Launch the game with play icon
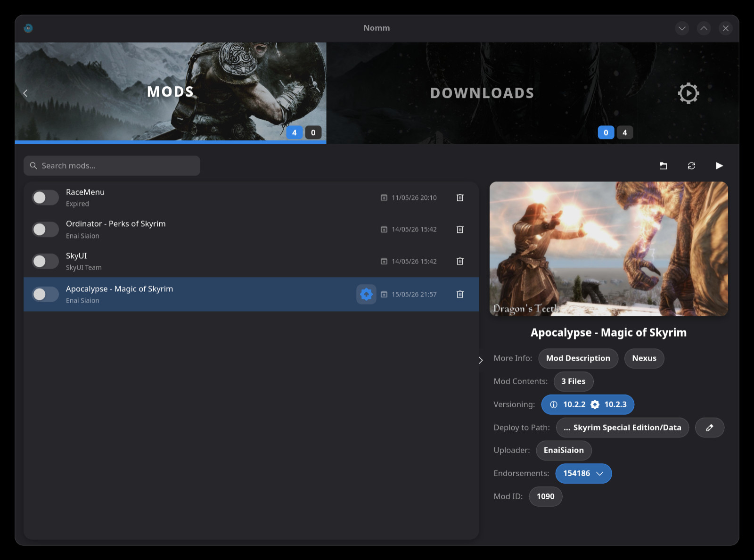The height and width of the screenshot is (560, 754). (719, 165)
